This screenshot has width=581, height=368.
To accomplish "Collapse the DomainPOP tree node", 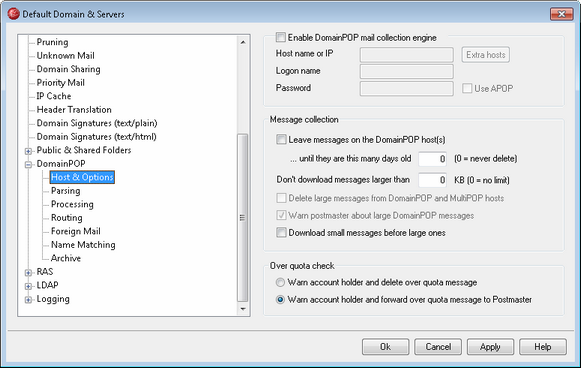I will coord(28,165).
